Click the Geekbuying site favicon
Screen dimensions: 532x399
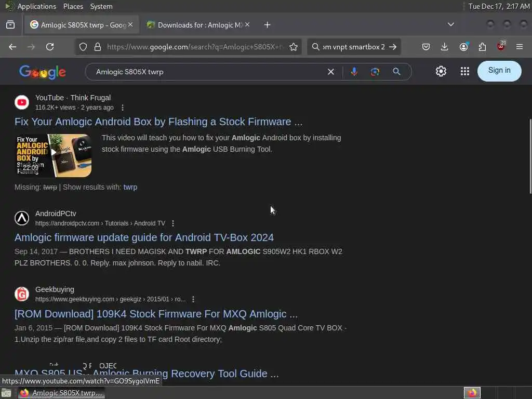click(22, 294)
